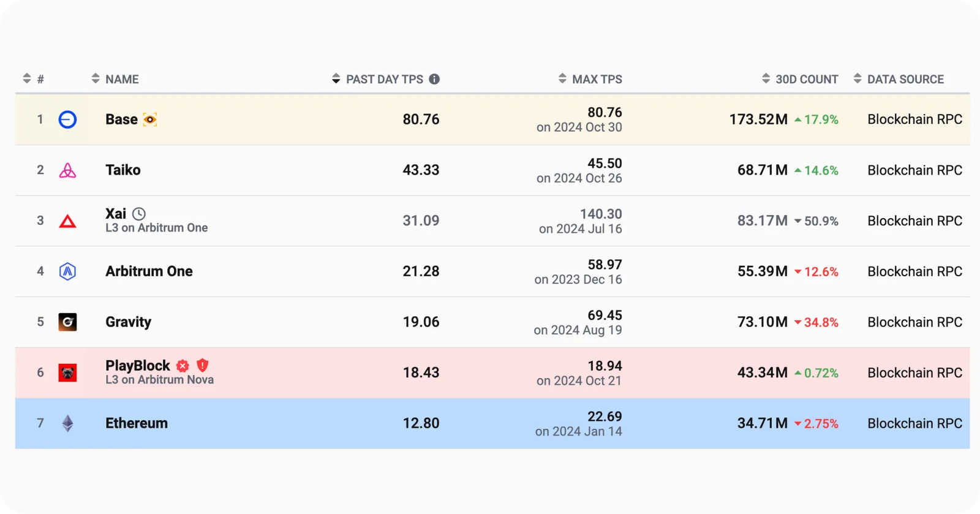Click Base past day TPS 80.76
The height and width of the screenshot is (514, 980).
pos(421,119)
